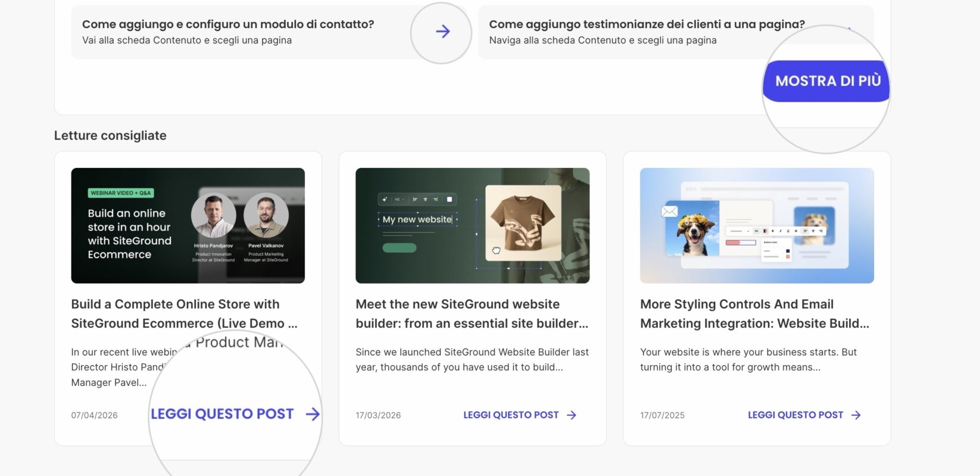Click text 'Vai alla scheda Contenuto e scegli una pagina'
This screenshot has height=476, width=980.
click(187, 41)
